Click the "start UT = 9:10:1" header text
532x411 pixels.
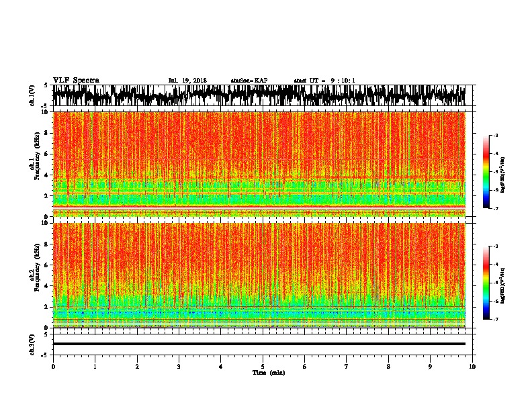click(x=324, y=81)
